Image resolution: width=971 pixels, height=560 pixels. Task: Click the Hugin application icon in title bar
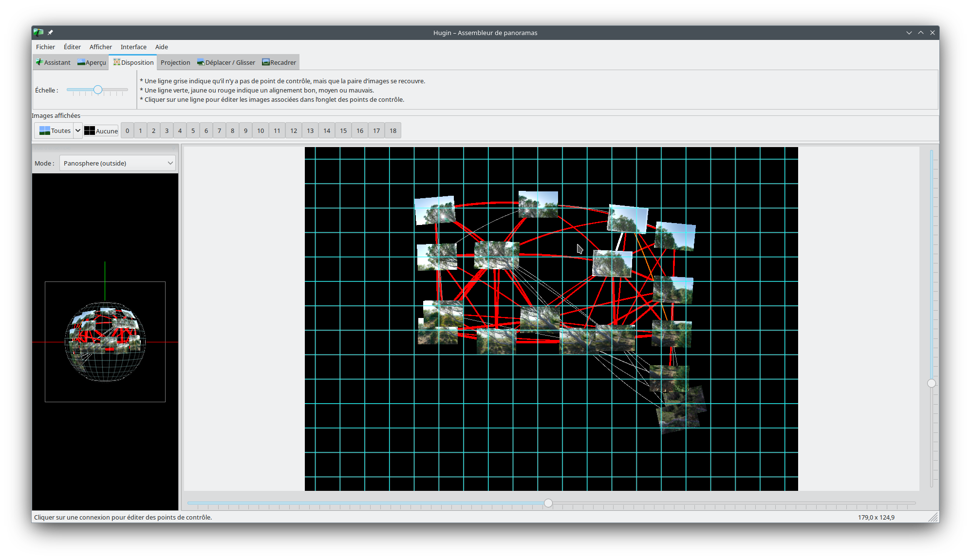38,33
